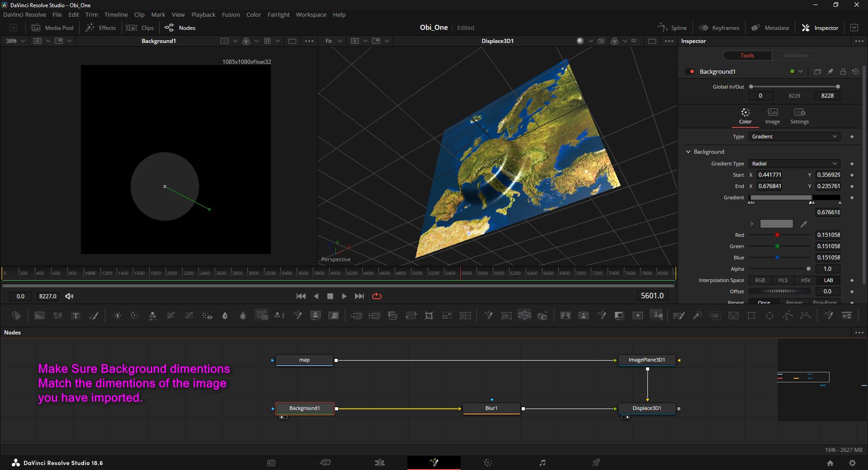Switch to the Color page icon

[x=488, y=463]
